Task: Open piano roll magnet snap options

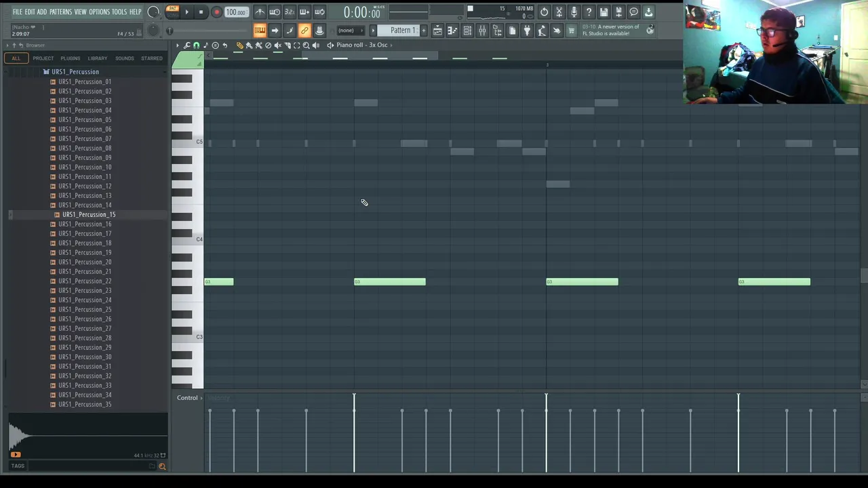Action: tap(197, 45)
